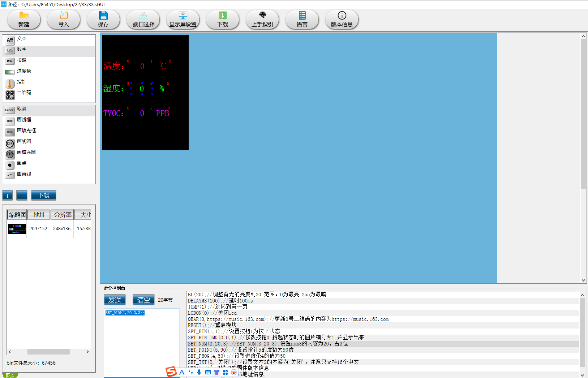Viewport: 588px width, 378px height.
Task: Click the 缩略图 column header
Action: [x=17, y=215]
